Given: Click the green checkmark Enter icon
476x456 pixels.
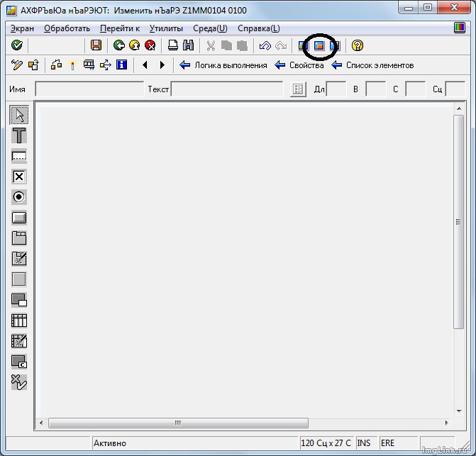Looking at the screenshot, I should 17,45.
